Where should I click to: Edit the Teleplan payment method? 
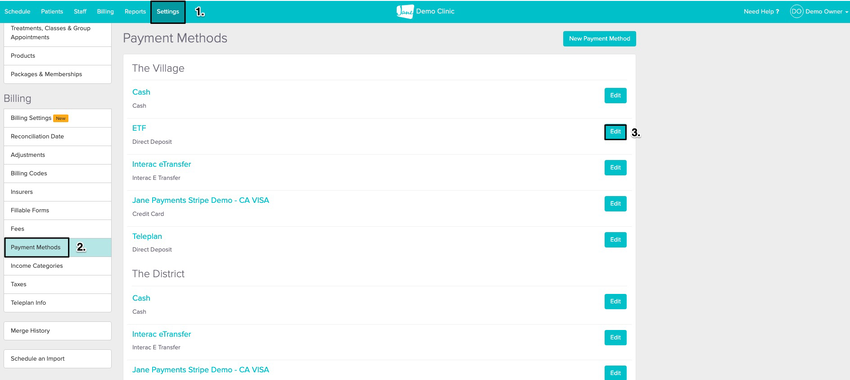point(615,240)
